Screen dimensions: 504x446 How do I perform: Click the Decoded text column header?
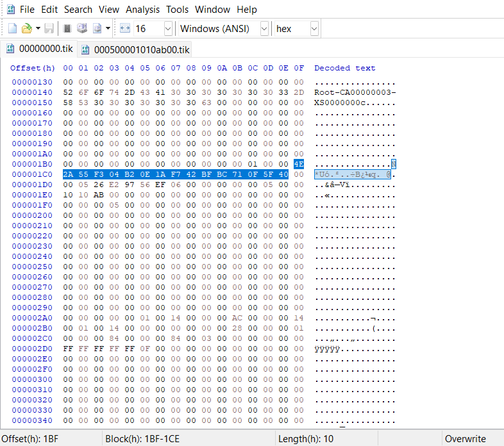point(344,68)
